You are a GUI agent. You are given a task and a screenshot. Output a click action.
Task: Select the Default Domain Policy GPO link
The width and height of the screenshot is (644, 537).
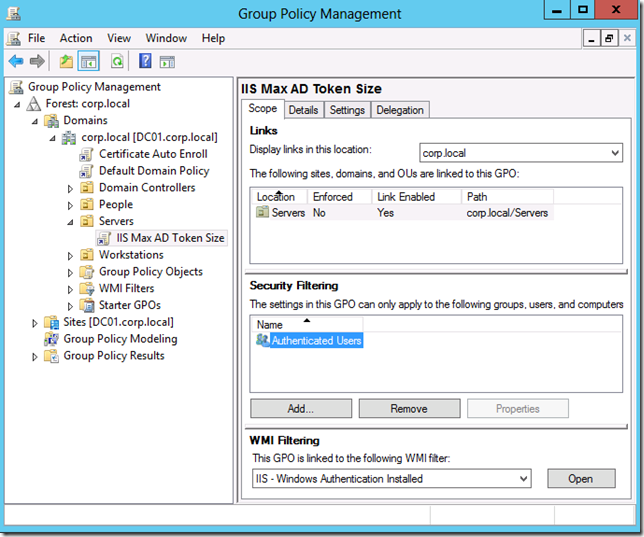click(154, 171)
